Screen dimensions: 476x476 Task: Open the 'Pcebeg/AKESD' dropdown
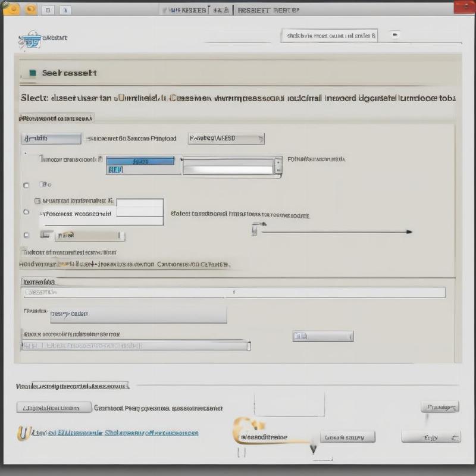[226, 139]
